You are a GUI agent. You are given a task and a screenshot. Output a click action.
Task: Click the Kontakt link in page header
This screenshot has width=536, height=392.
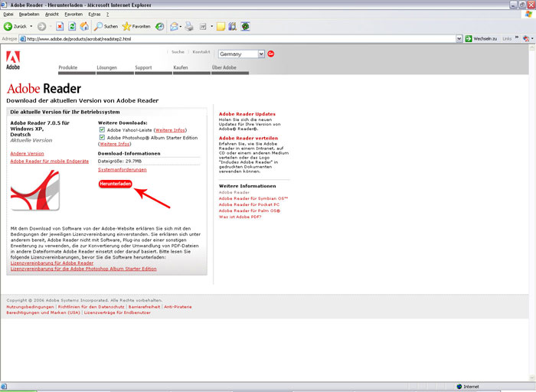(201, 52)
